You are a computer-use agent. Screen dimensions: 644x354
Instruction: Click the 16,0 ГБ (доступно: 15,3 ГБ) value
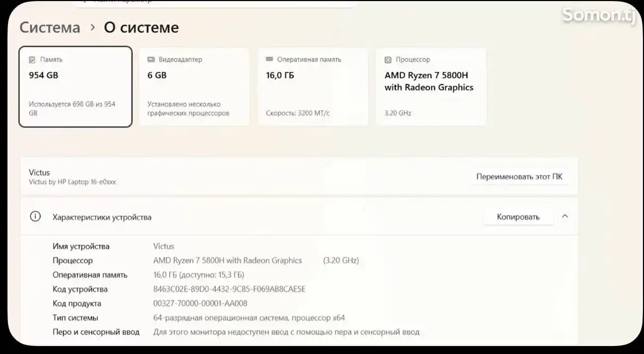[x=199, y=275]
